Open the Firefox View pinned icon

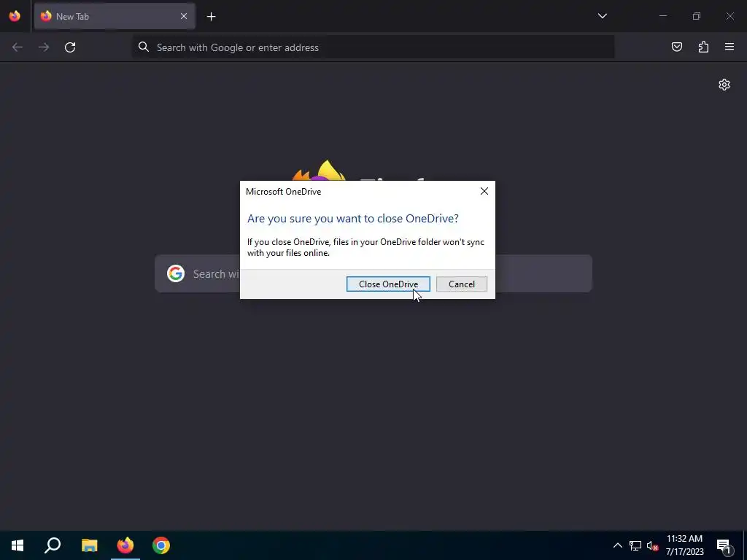15,16
